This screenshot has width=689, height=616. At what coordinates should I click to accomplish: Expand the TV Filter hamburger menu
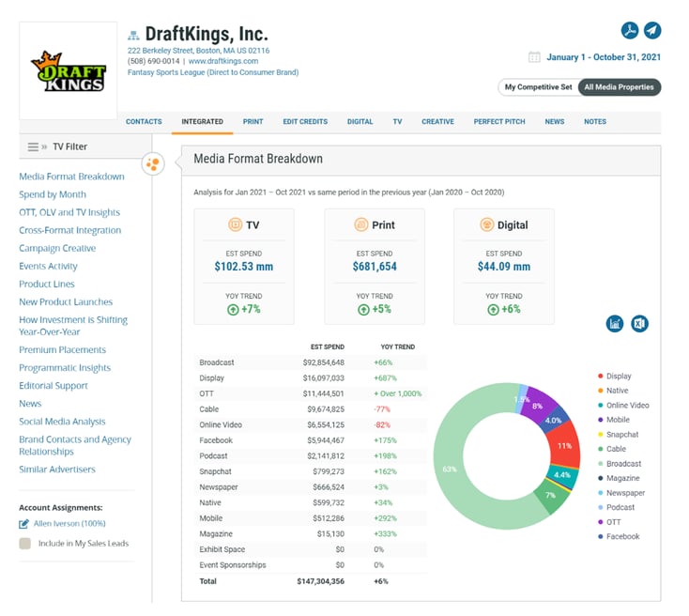point(33,146)
